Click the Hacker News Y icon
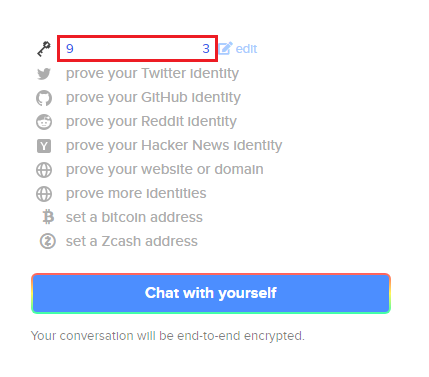 tap(44, 146)
